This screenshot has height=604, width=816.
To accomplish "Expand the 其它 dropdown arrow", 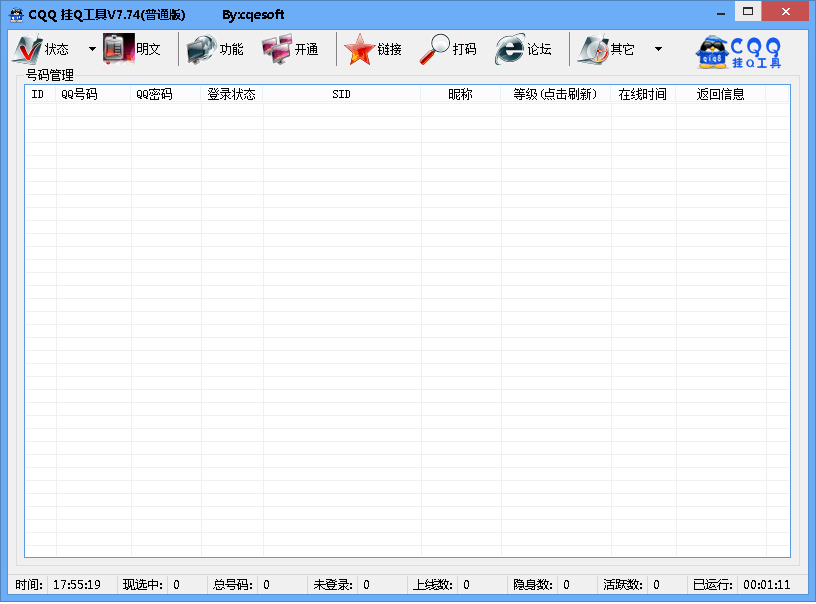I will point(658,49).
